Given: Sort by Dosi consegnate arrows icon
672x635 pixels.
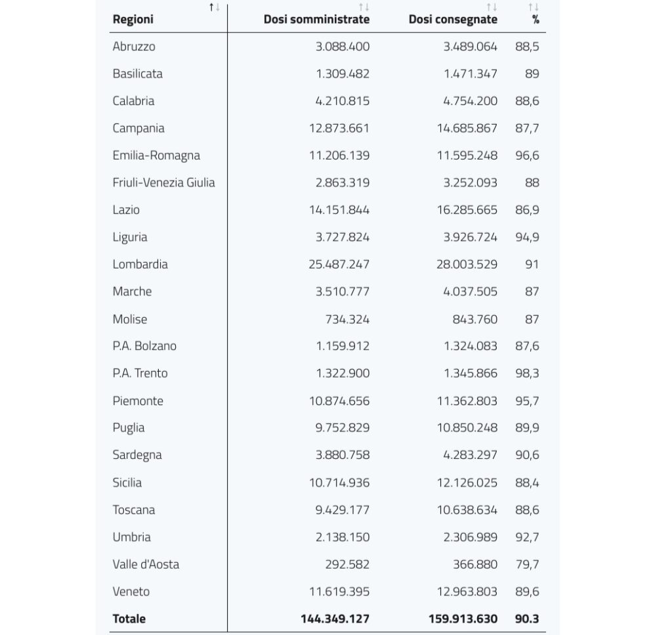Looking at the screenshot, I should click(x=492, y=7).
